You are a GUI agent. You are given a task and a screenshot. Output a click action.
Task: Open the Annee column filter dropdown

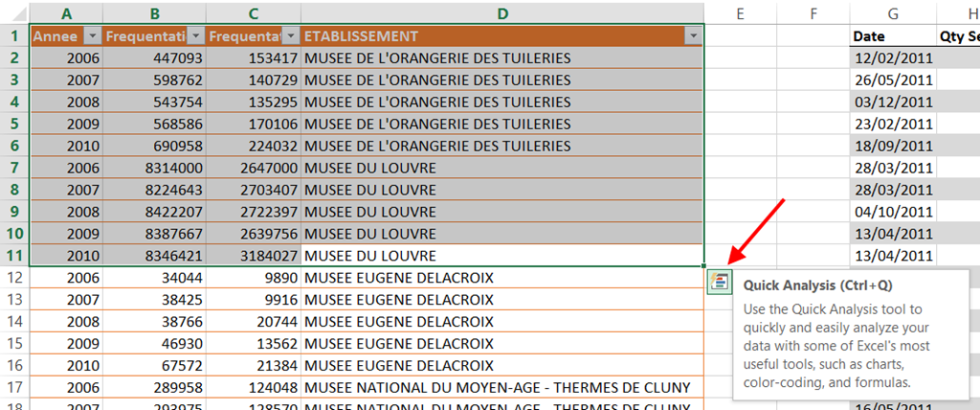[92, 36]
